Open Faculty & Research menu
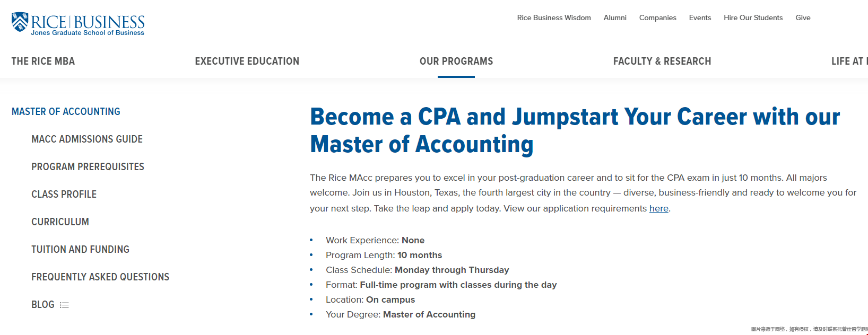The height and width of the screenshot is (335, 868). pyautogui.click(x=662, y=61)
